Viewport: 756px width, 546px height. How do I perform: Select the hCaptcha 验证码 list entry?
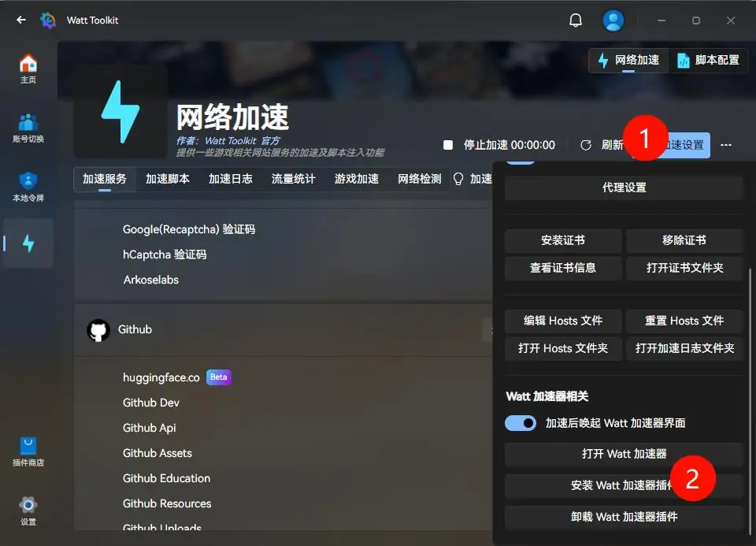(x=164, y=253)
